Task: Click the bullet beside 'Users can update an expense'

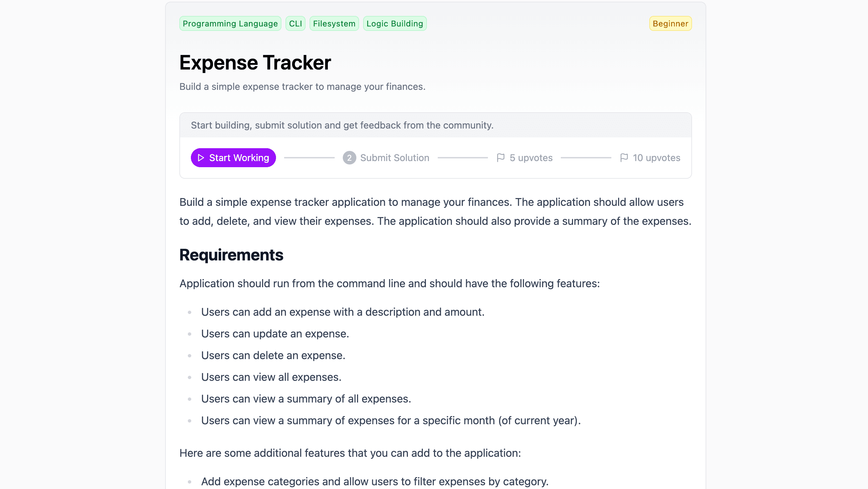Action: coord(190,333)
